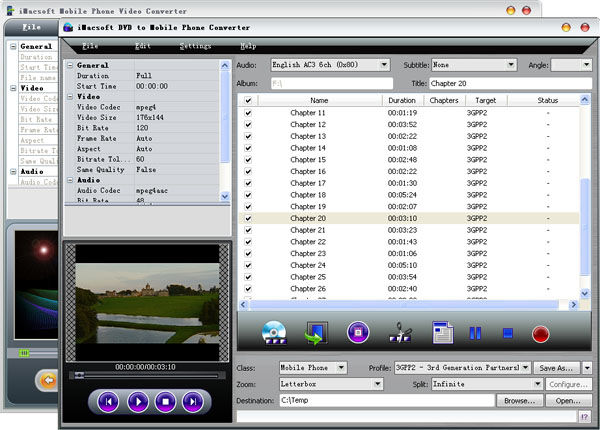Click Mobile Phone Video Converter window title icon

pyautogui.click(x=11, y=10)
